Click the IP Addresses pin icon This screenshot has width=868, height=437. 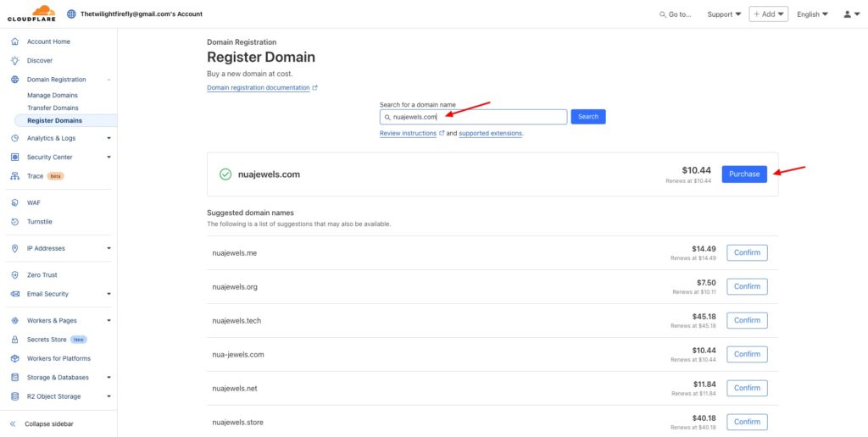[15, 248]
